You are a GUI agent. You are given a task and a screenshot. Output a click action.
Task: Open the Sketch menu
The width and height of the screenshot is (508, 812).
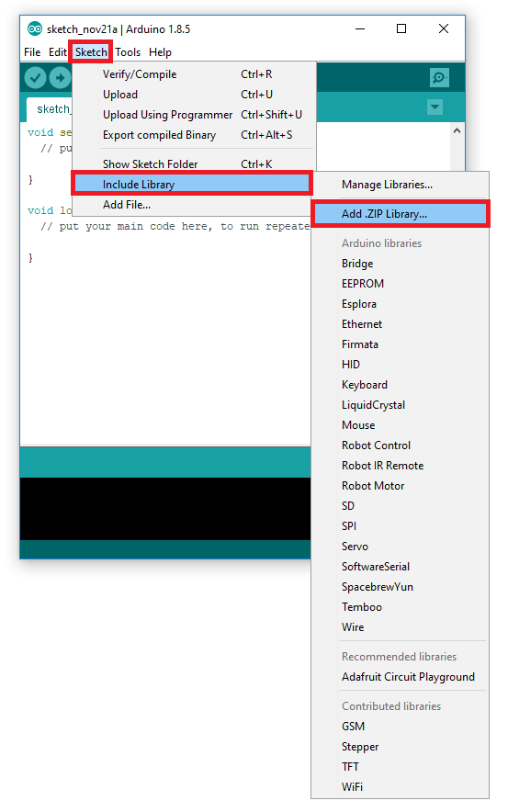tap(91, 52)
